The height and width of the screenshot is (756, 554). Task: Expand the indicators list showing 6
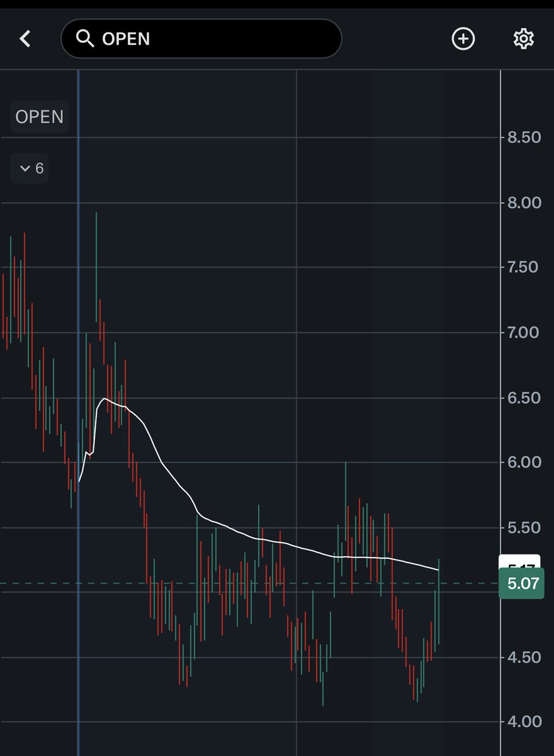click(x=30, y=168)
